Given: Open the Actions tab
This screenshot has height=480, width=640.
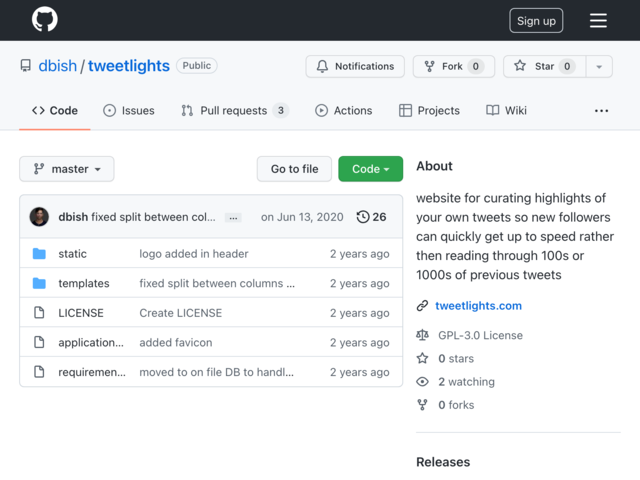Looking at the screenshot, I should pos(343,111).
